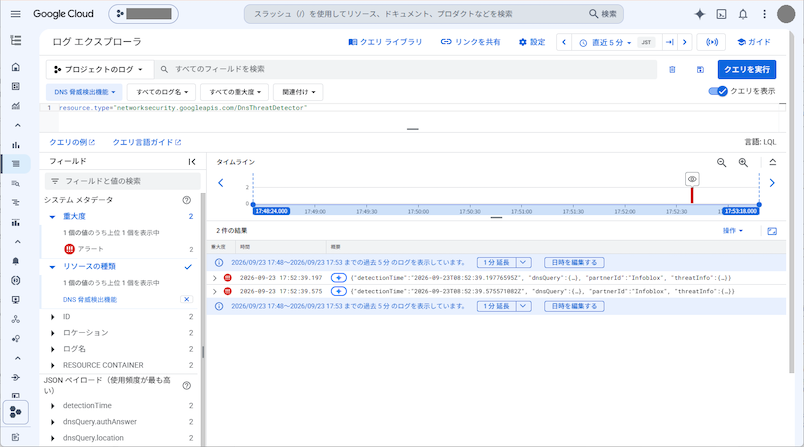Open JSON payload help icon

[187, 385]
